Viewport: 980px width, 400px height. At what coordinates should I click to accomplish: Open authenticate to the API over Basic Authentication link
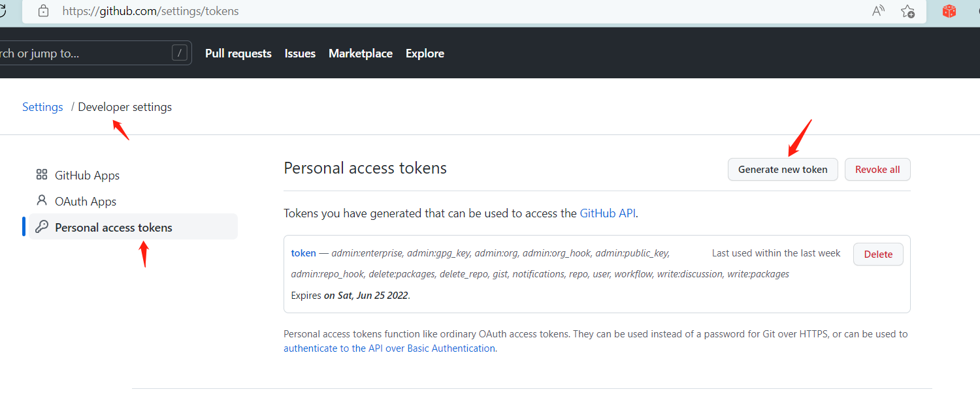389,348
